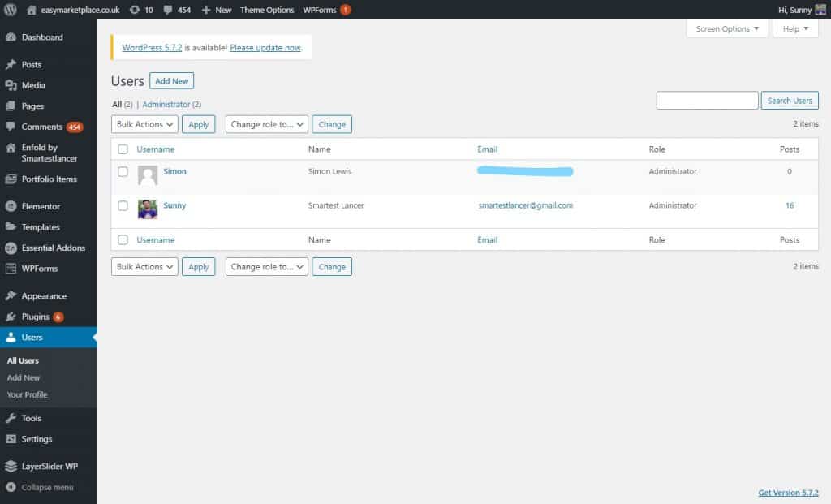Open the Sunny username link

click(x=175, y=205)
